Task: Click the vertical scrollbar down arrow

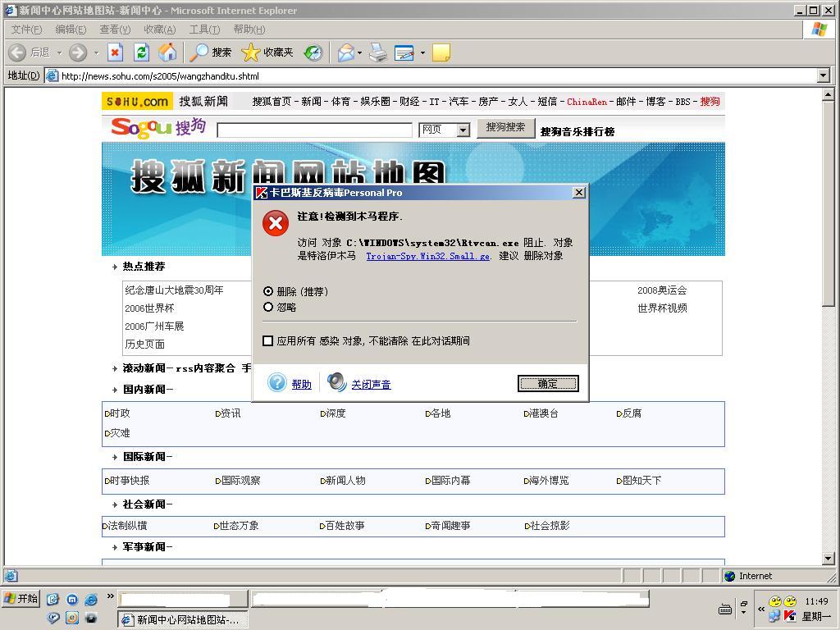Action: tap(829, 559)
